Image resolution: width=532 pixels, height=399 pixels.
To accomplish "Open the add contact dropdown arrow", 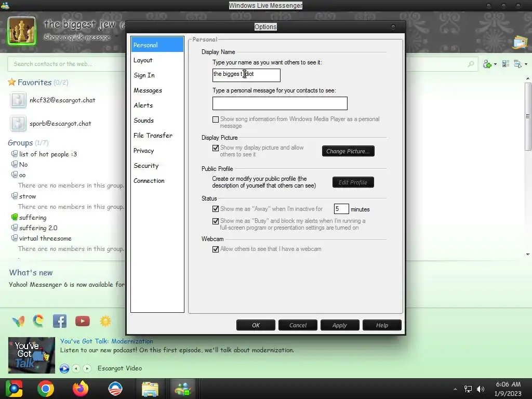I will pyautogui.click(x=495, y=64).
